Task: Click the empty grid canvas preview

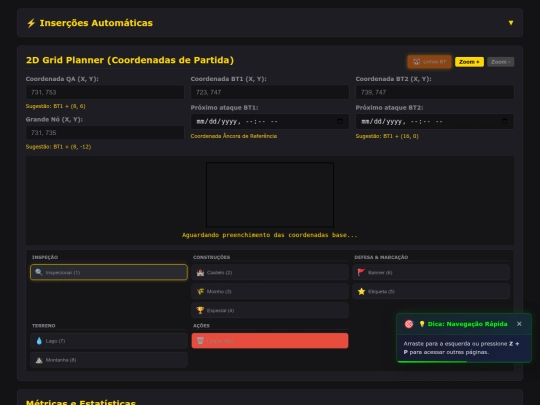Action: (270, 195)
